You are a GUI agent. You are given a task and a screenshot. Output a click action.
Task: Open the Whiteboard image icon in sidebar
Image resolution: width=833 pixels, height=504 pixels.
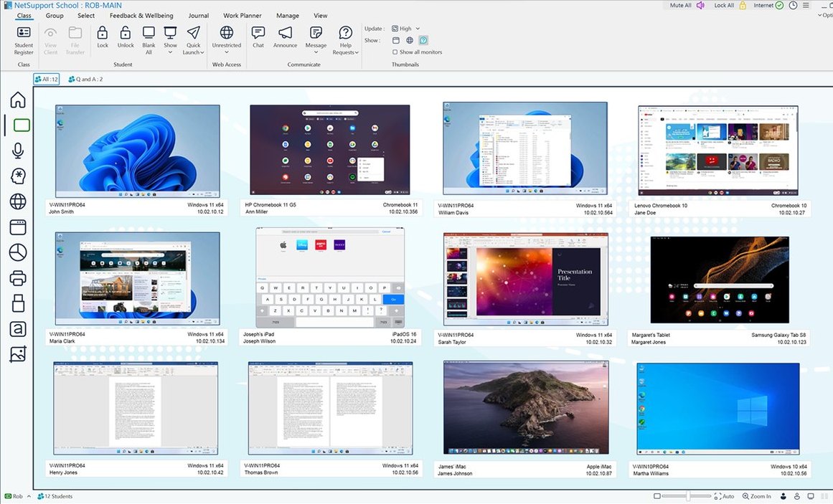tap(18, 353)
